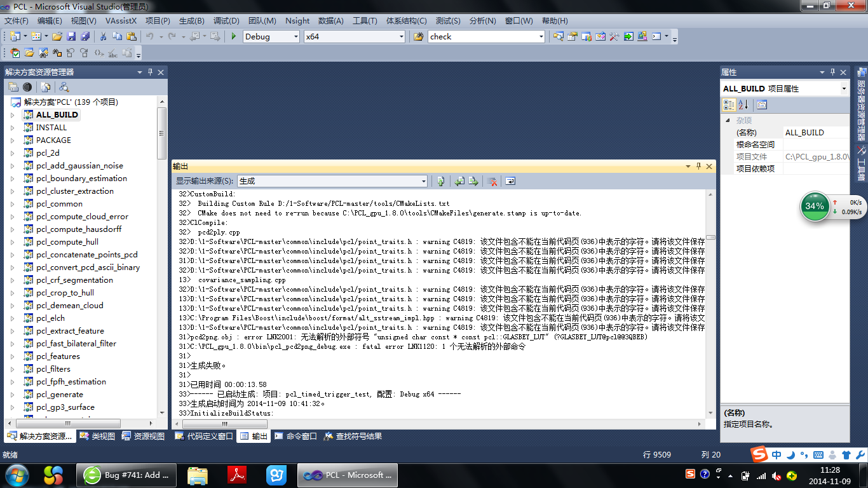Open the 文件(F) menu
This screenshot has width=868, height=488.
pyautogui.click(x=17, y=20)
